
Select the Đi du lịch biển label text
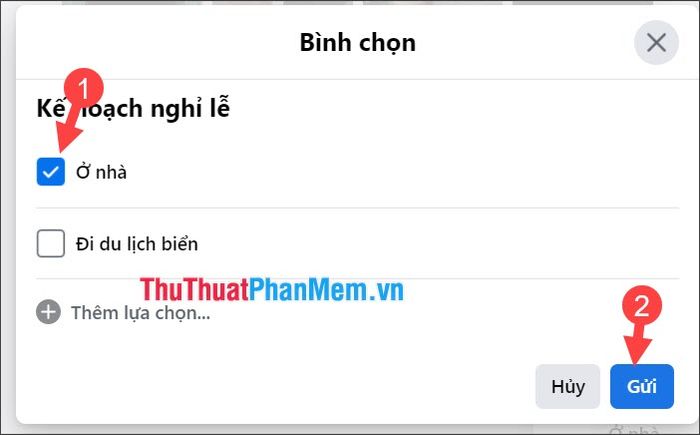137,244
